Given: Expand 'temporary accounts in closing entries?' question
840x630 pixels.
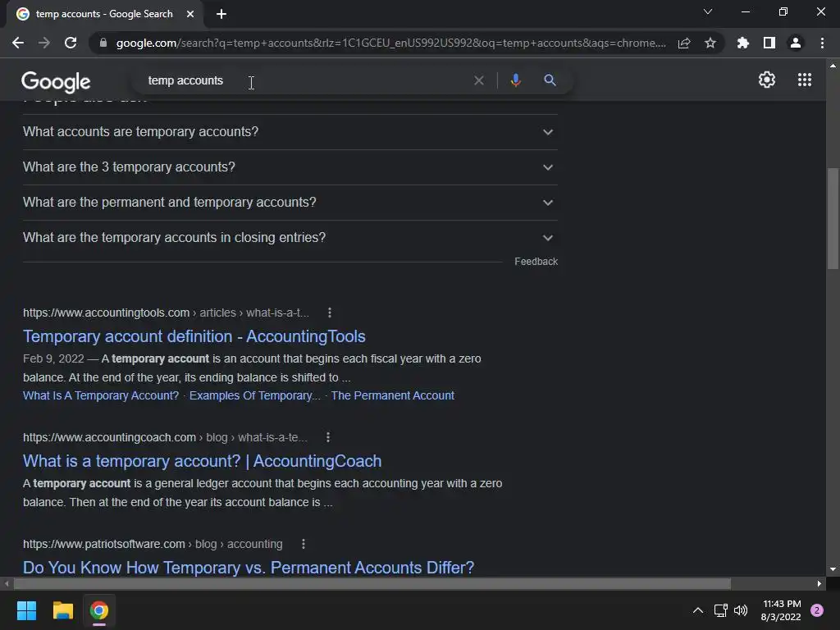Looking at the screenshot, I should pyautogui.click(x=290, y=238).
